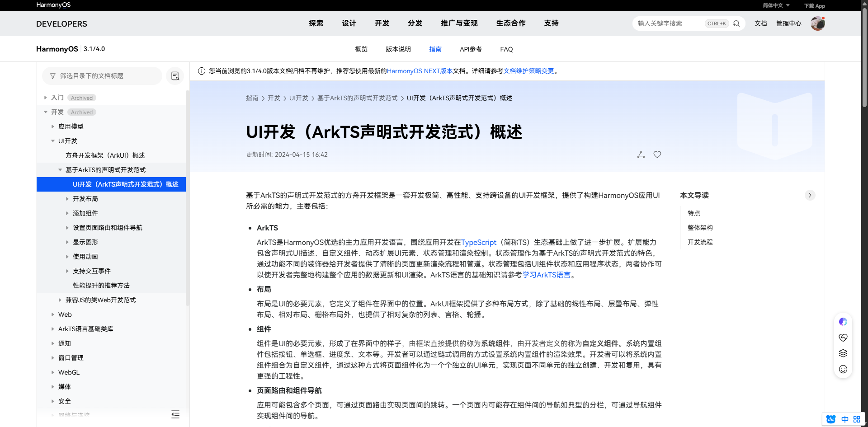Jump to 特点 in page guide
This screenshot has width=868, height=427.
(694, 213)
